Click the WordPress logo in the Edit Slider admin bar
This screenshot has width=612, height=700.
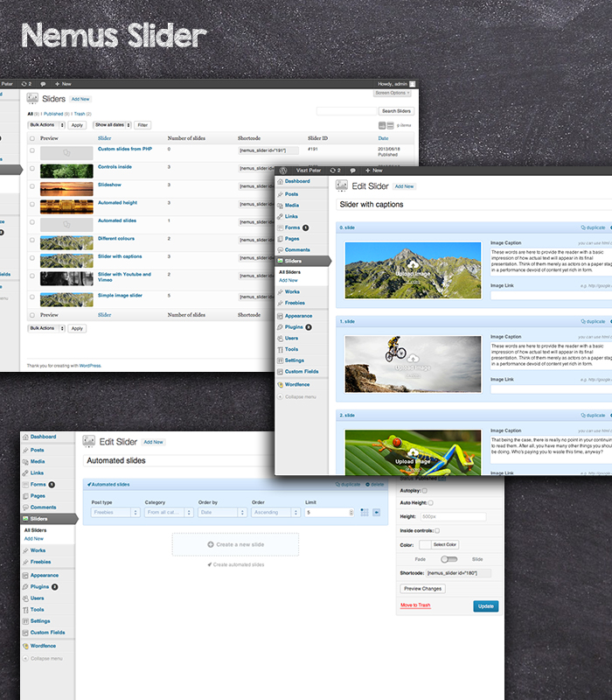tap(282, 170)
